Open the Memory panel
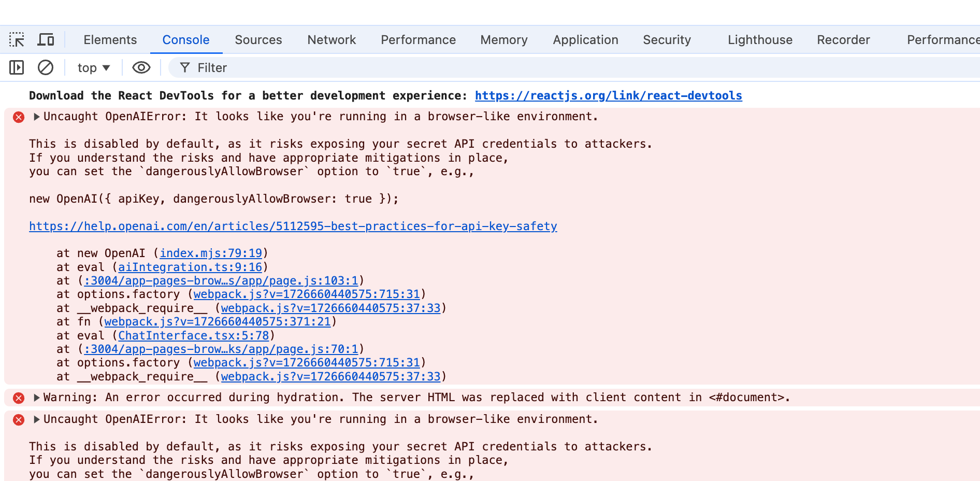Screen dimensions: 980x481 pyautogui.click(x=503, y=39)
